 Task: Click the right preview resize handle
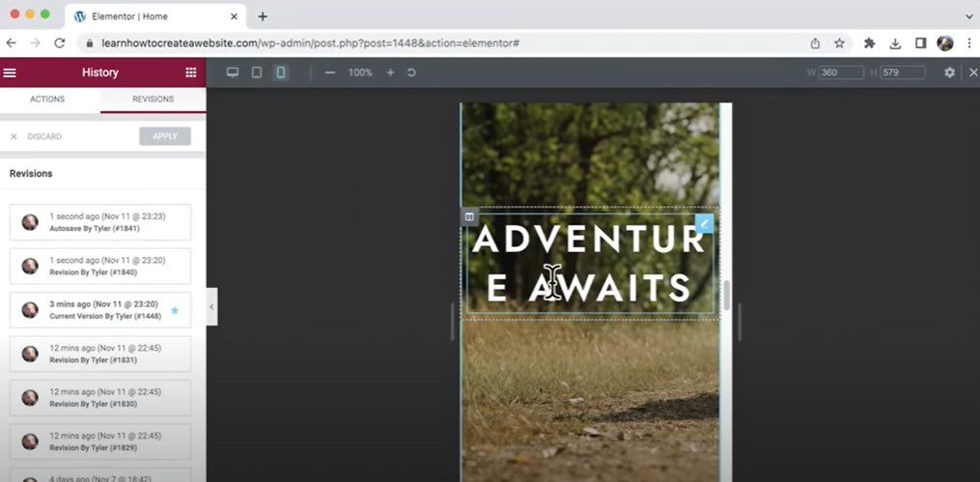point(740,322)
